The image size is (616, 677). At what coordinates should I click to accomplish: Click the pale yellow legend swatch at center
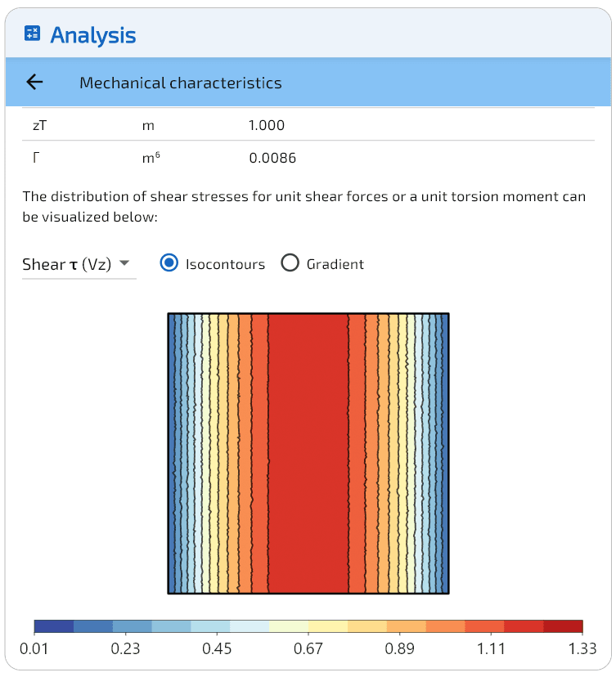289,627
